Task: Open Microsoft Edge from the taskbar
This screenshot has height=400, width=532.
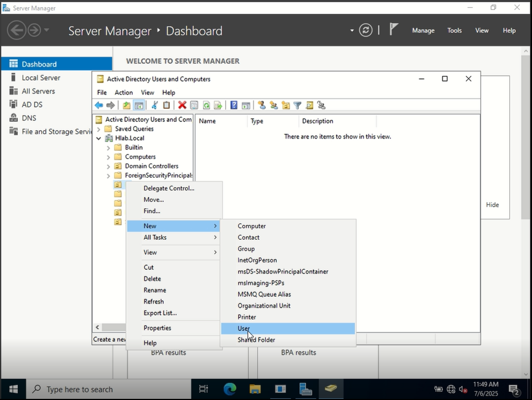Action: (x=230, y=389)
